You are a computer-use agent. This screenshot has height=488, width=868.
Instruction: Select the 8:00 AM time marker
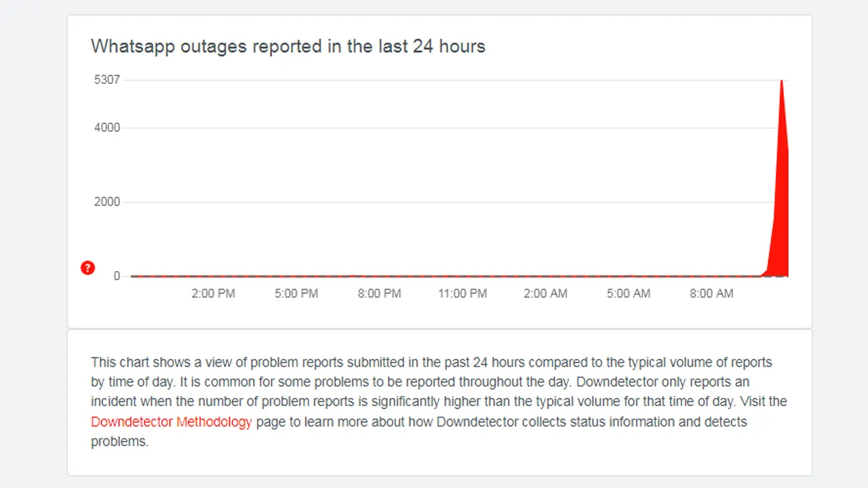(711, 293)
